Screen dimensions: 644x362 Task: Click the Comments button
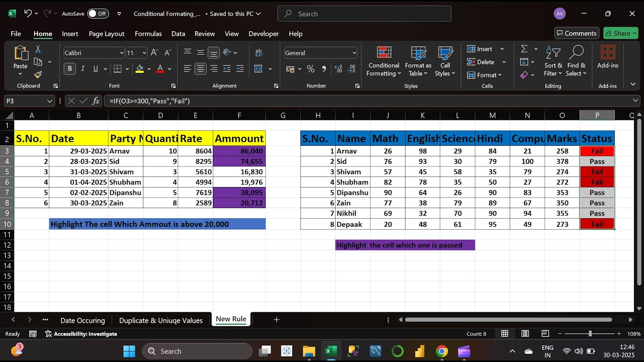click(577, 33)
